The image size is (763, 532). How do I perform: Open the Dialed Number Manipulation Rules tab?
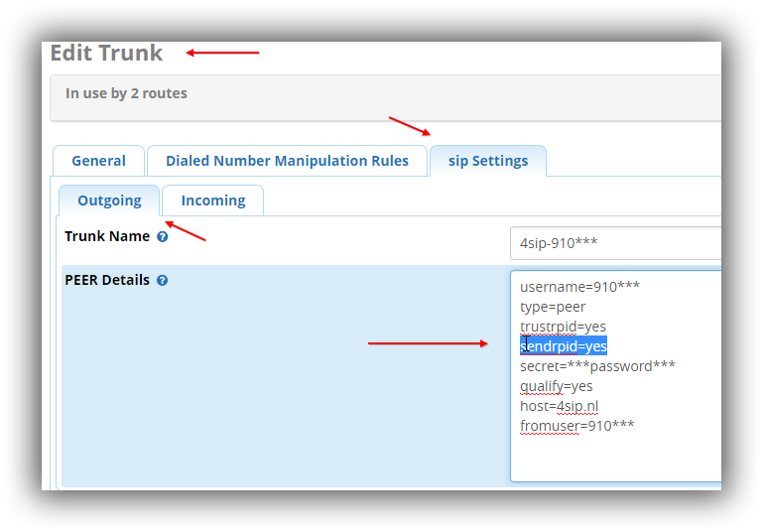[x=287, y=161]
